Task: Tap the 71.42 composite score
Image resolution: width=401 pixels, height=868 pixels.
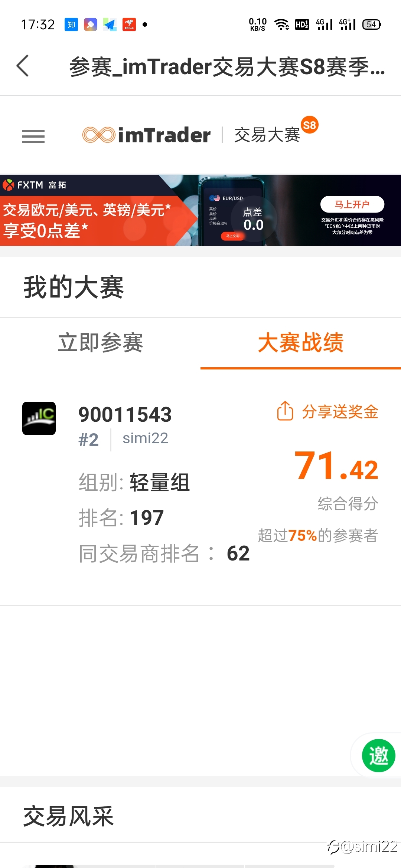Action: pos(336,466)
